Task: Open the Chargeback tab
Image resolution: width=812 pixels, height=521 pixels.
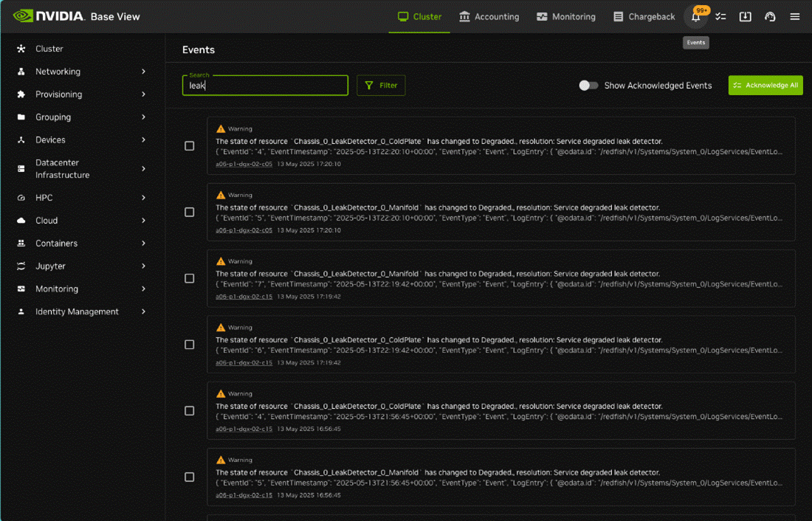Action: [642, 17]
